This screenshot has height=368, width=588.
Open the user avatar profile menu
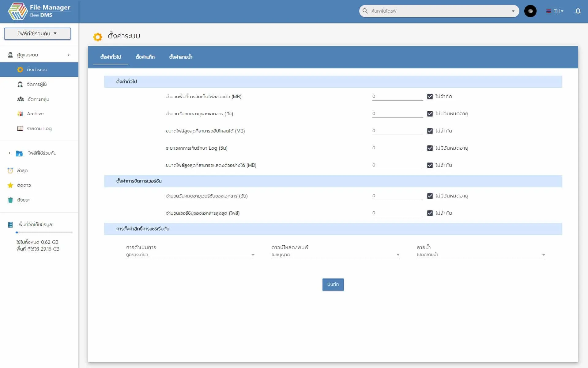point(530,11)
